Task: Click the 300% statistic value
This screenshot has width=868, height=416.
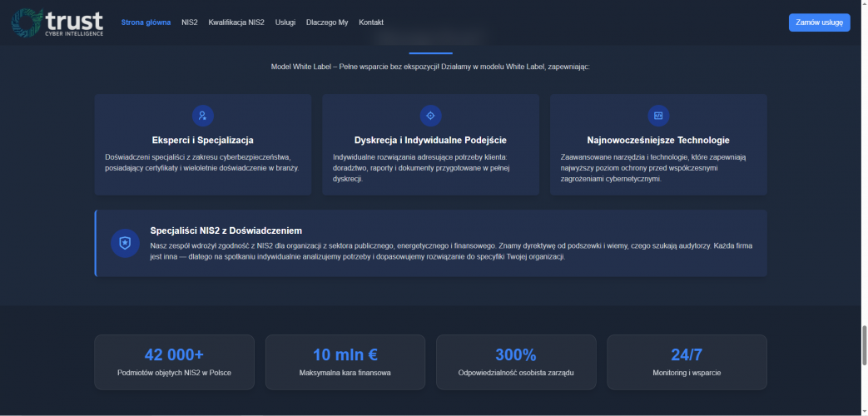Action: pos(516,354)
